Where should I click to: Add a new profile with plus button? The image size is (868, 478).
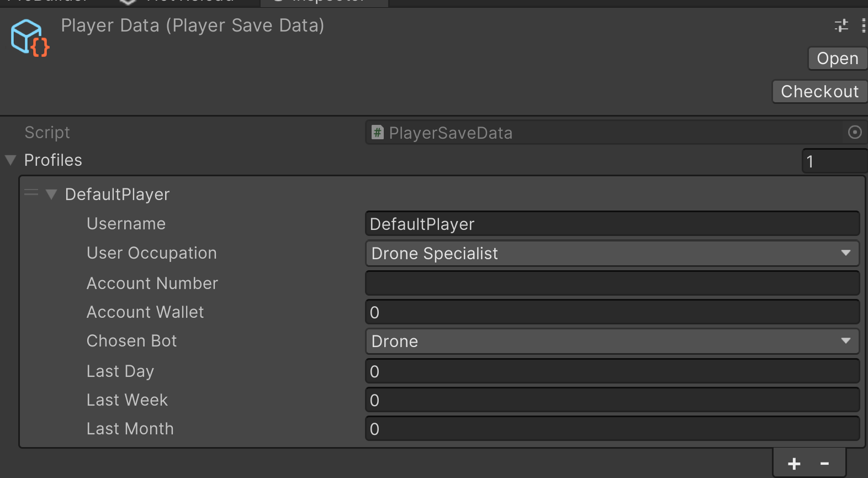794,464
